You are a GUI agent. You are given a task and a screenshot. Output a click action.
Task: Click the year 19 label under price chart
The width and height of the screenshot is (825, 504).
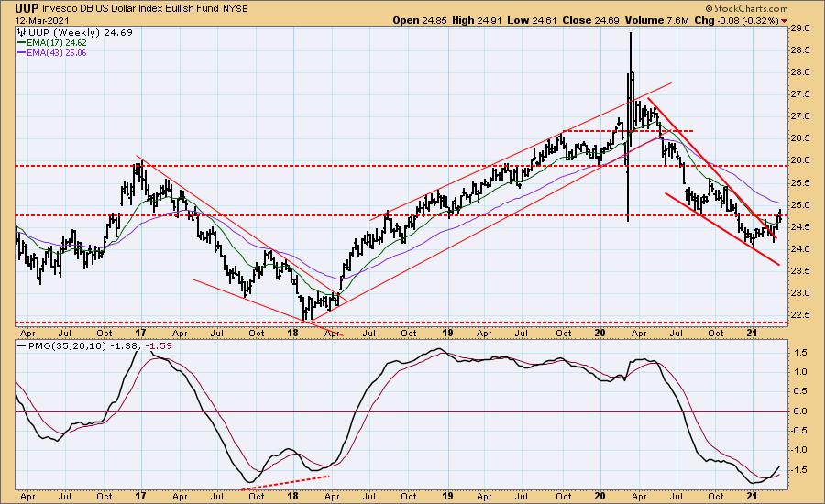[447, 333]
